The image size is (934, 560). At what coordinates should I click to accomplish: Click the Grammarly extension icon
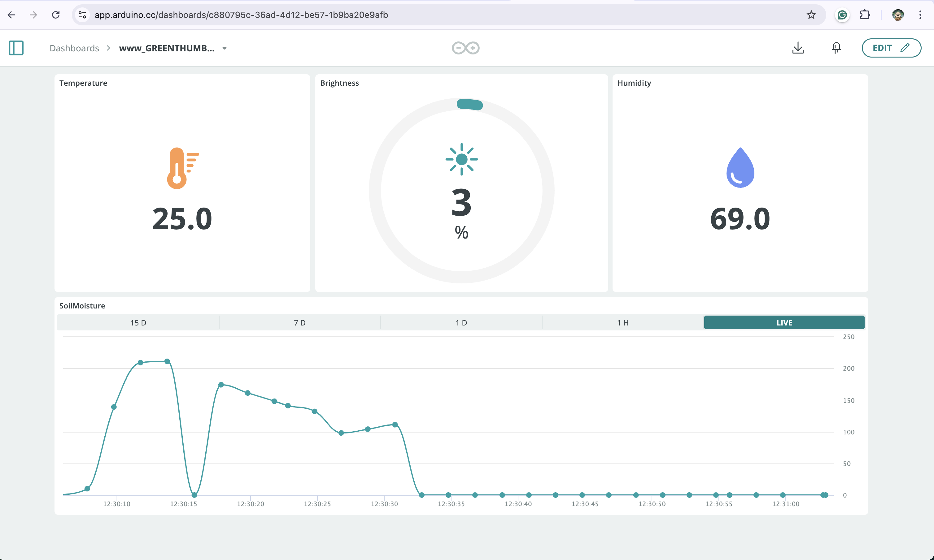842,15
